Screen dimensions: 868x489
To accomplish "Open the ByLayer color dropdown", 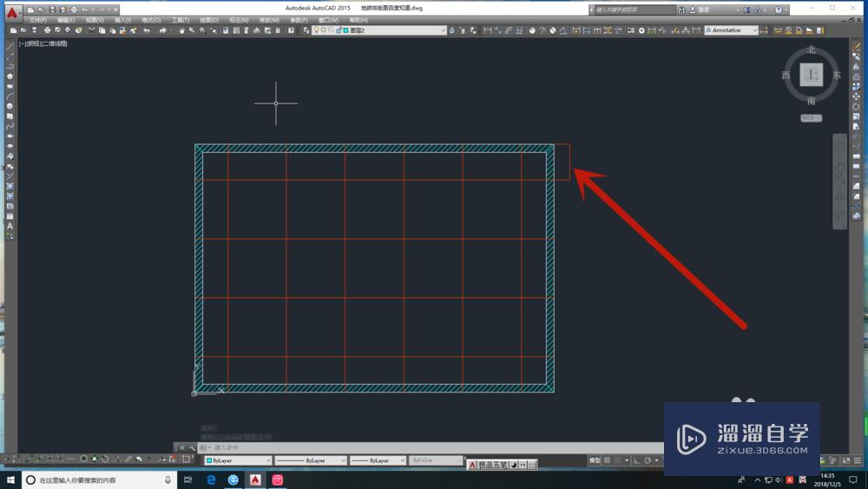I will 239,460.
